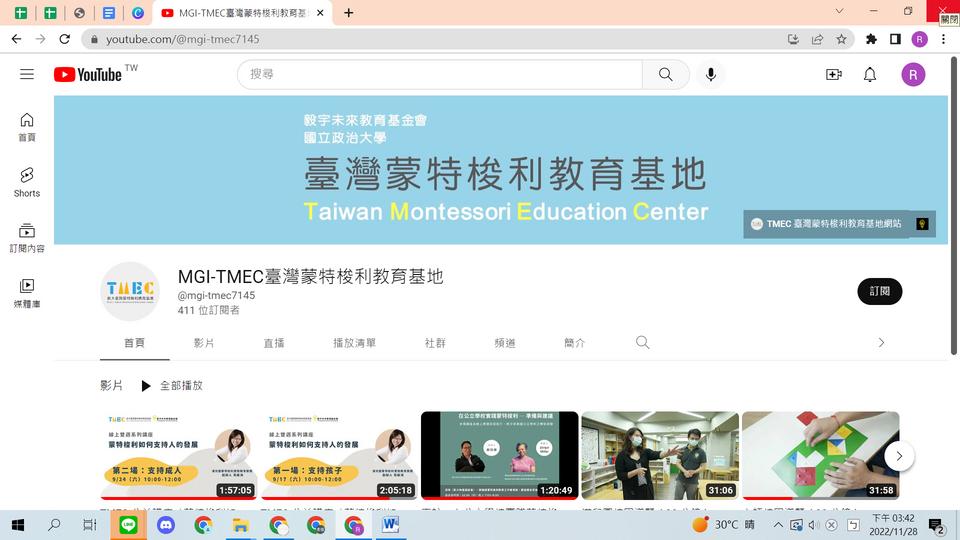
Task: Subscribe with the 訂閱 button
Action: [880, 291]
